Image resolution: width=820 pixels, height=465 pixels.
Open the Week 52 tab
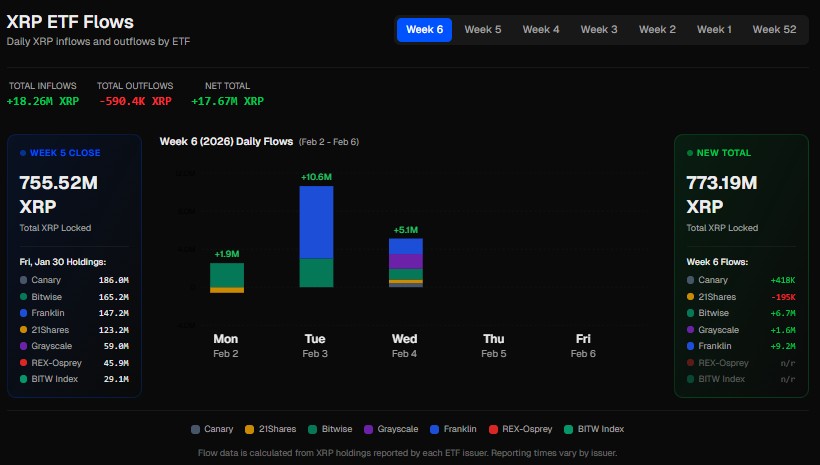774,30
